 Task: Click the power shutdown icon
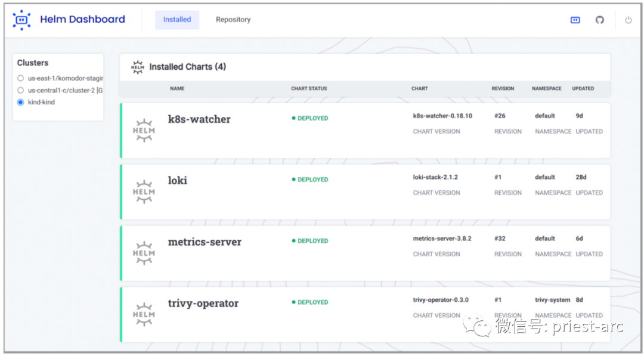pos(628,20)
